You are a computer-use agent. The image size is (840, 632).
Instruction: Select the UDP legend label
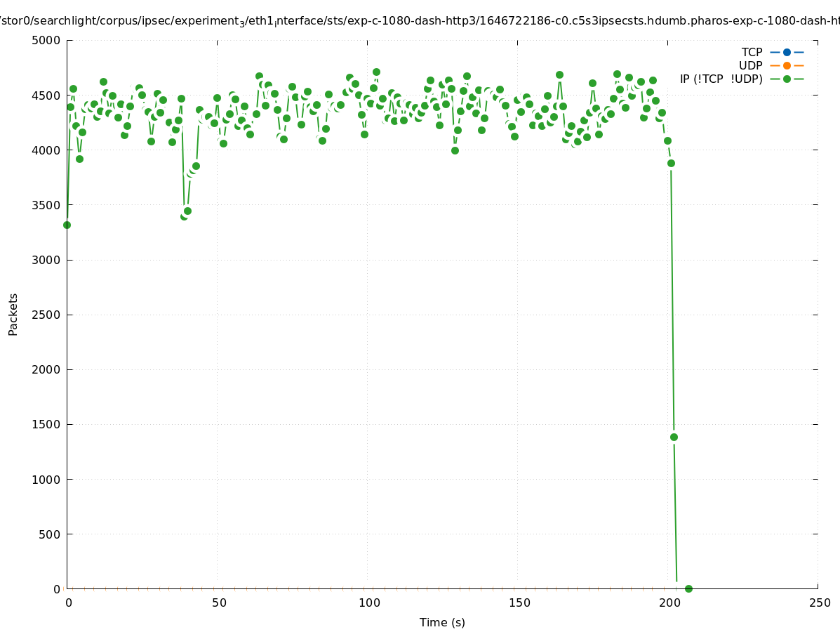pos(750,65)
